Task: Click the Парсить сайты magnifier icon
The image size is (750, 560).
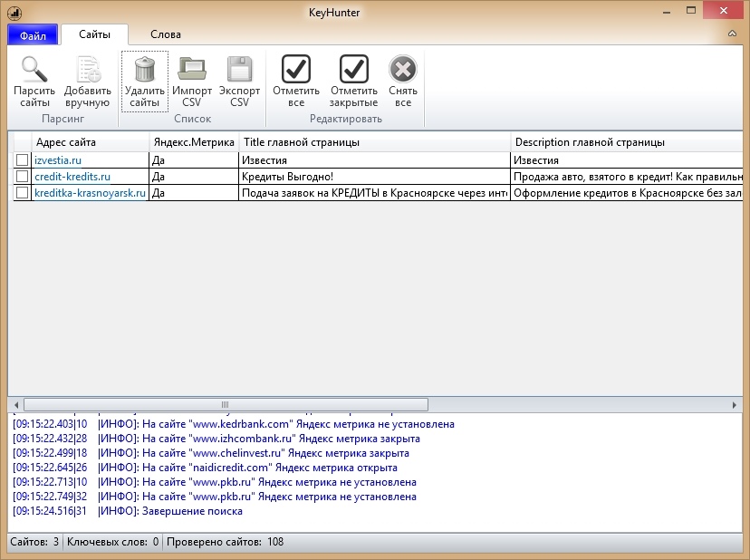Action: (34, 69)
